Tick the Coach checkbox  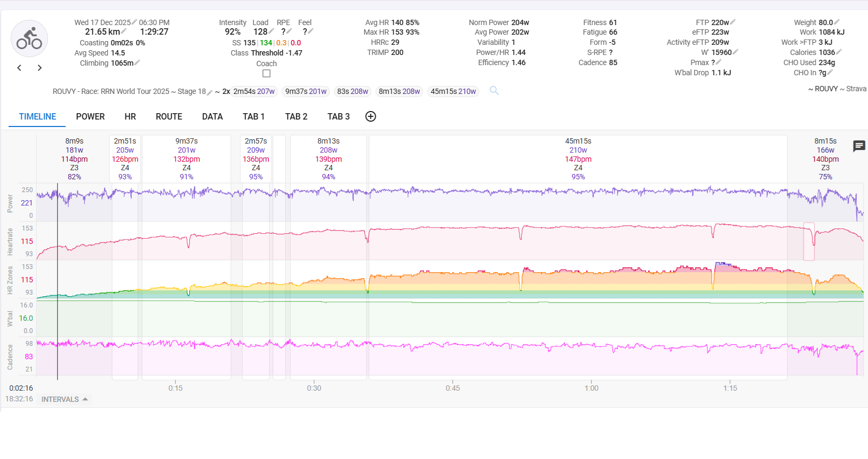[267, 74]
